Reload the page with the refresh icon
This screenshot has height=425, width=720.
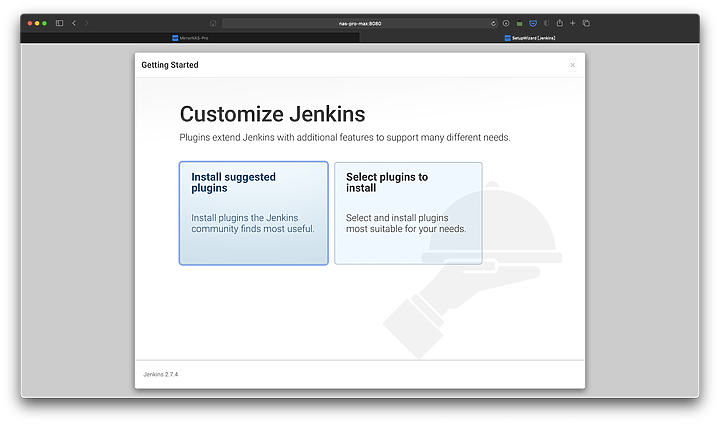tap(493, 23)
